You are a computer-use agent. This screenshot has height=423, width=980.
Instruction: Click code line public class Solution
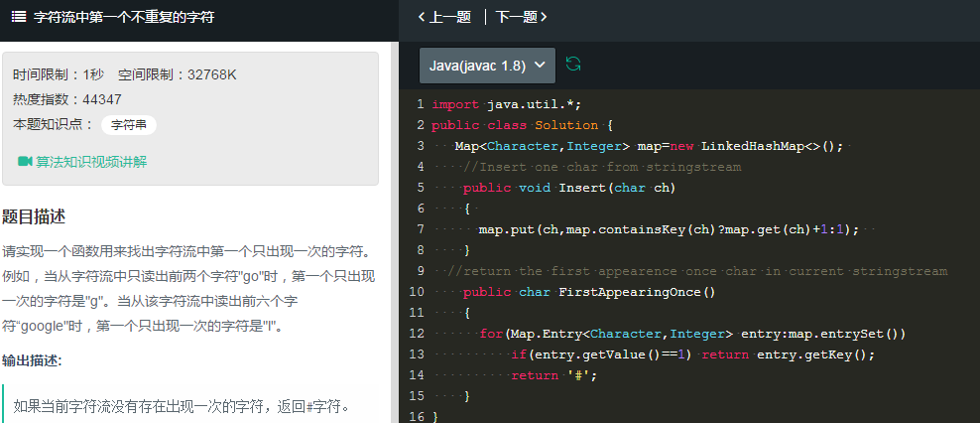(x=523, y=125)
